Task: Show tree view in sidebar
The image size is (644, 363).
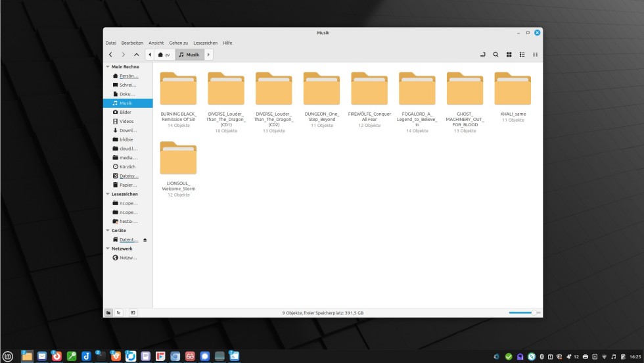Action: click(118, 312)
